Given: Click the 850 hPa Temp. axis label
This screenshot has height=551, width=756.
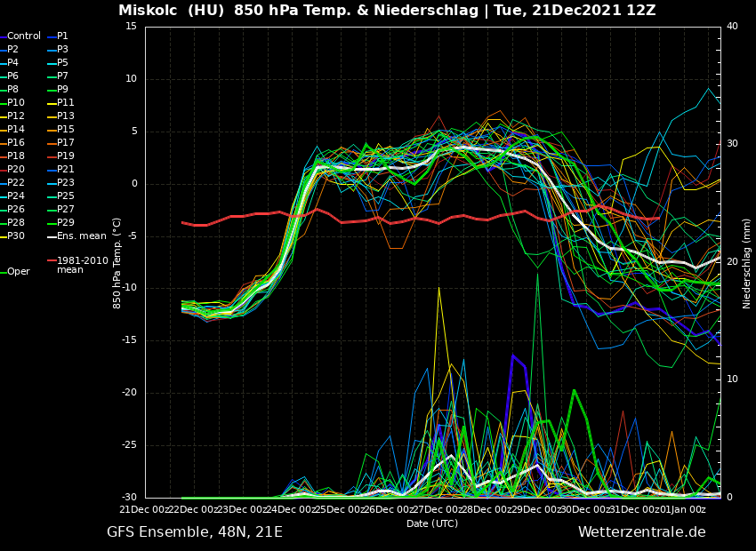Looking at the screenshot, I should 117,262.
